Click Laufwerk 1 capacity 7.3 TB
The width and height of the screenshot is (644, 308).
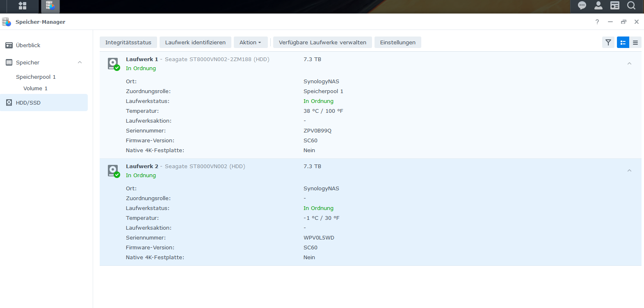pyautogui.click(x=313, y=59)
